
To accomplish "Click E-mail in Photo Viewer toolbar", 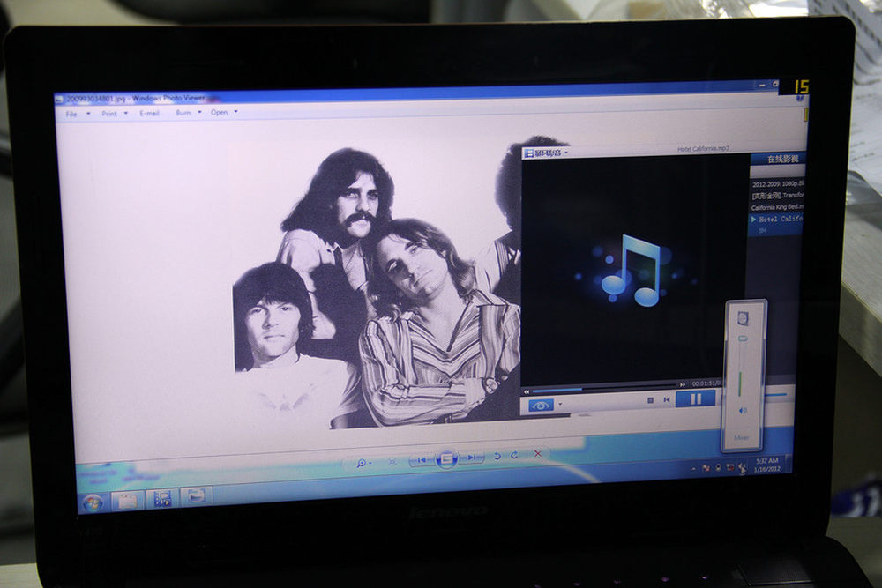I will coord(149,113).
